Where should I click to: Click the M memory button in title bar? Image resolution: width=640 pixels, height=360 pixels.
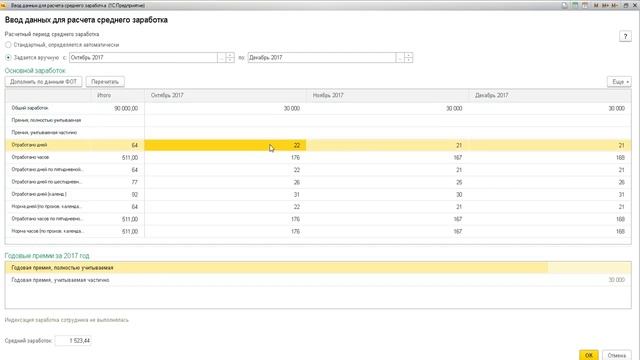(596, 5)
